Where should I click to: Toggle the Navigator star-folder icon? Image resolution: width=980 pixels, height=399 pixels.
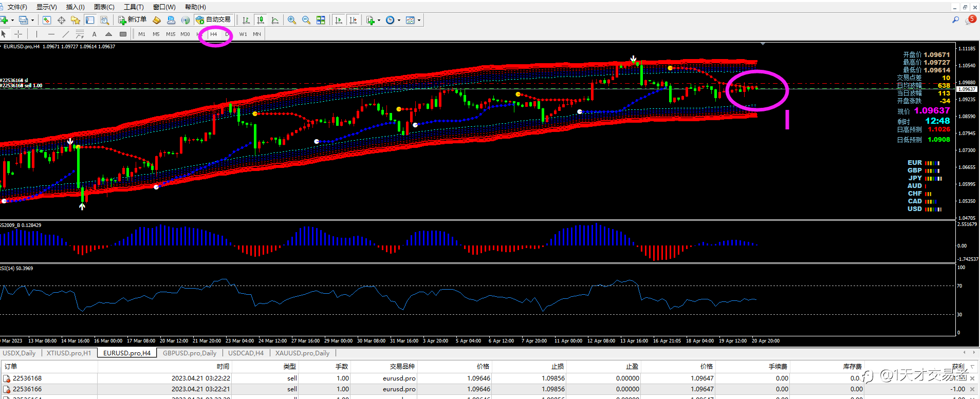pos(76,20)
